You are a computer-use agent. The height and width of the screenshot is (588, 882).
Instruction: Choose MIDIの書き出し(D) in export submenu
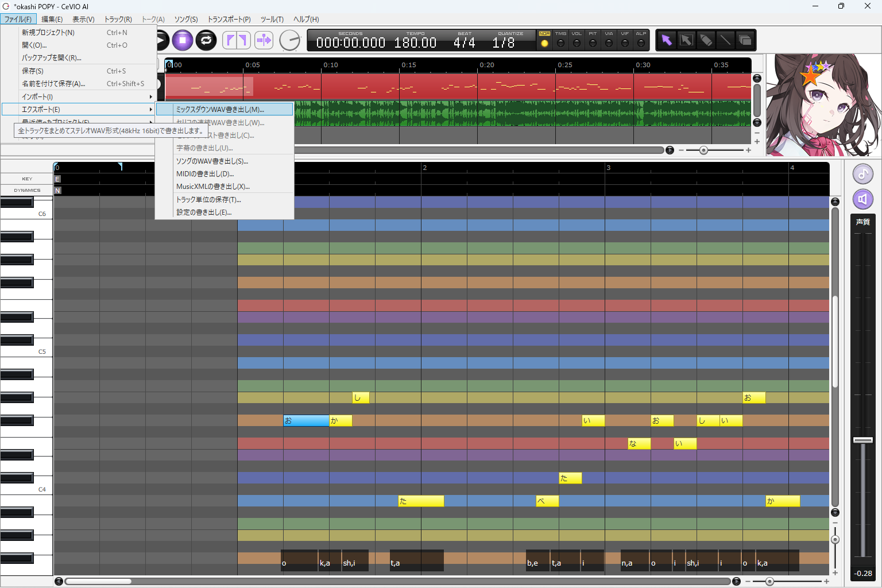(205, 173)
